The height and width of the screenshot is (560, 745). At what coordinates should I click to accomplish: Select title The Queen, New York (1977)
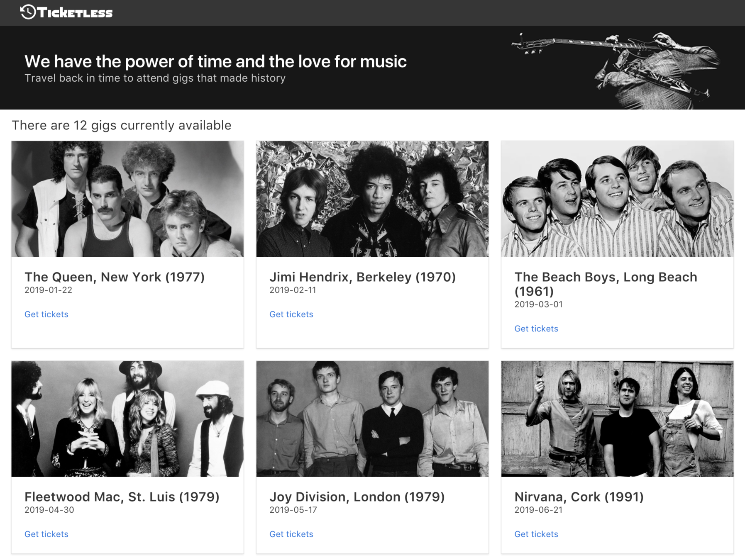tap(115, 277)
